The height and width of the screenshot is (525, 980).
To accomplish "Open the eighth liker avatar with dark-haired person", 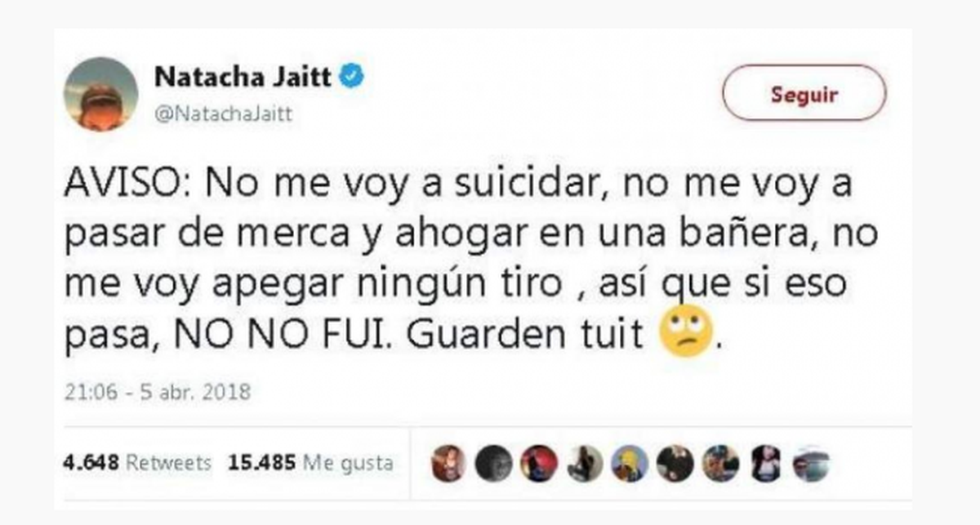I will click(766, 463).
